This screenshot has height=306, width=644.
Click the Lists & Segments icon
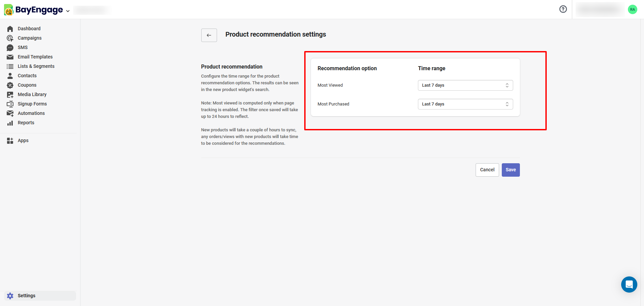coord(10,67)
